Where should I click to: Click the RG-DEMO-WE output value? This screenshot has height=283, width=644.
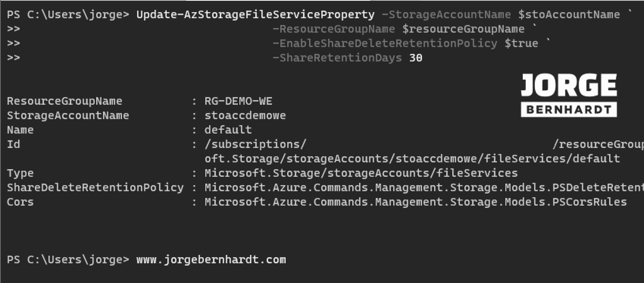click(238, 101)
